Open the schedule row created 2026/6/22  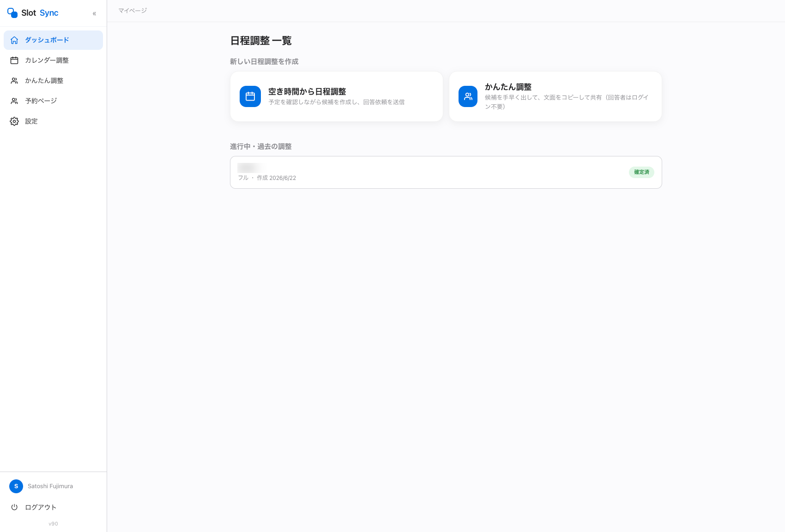point(446,172)
